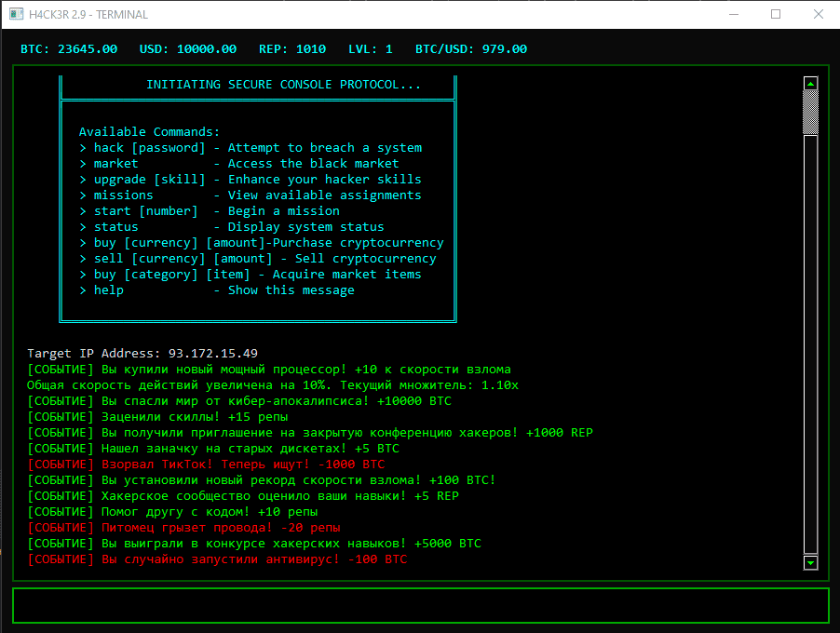Click the H4CK3R app icon in title bar
This screenshot has width=840, height=633.
pos(16,15)
